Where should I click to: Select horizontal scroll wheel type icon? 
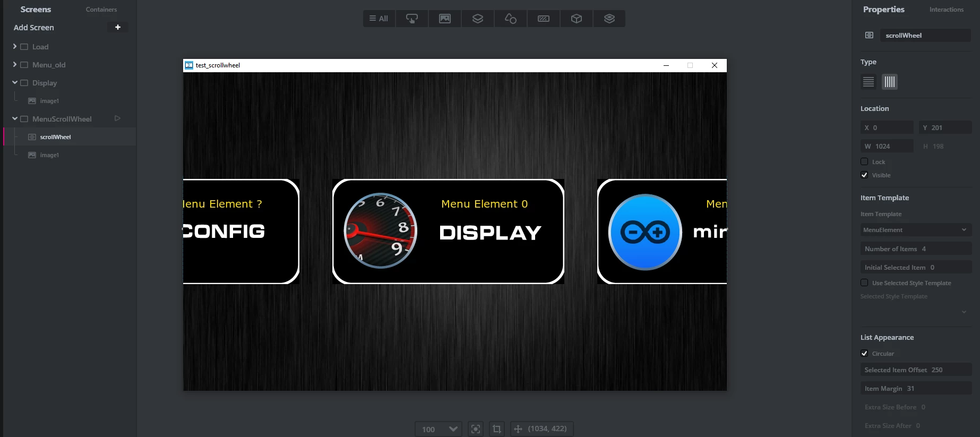click(890, 82)
